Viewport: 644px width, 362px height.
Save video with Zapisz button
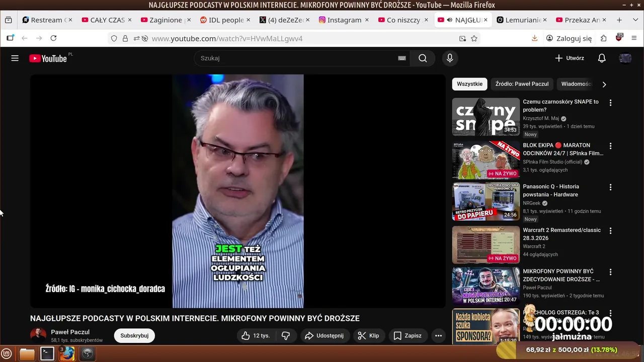(x=408, y=335)
